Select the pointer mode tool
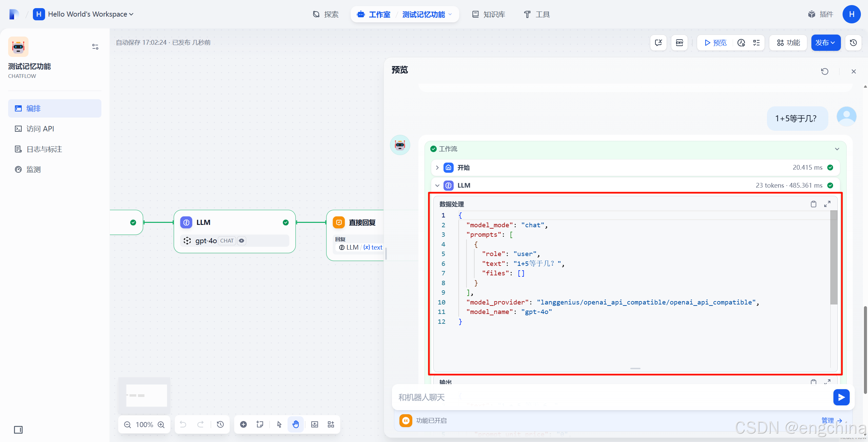Viewport: 868px width, 442px height. click(x=279, y=424)
